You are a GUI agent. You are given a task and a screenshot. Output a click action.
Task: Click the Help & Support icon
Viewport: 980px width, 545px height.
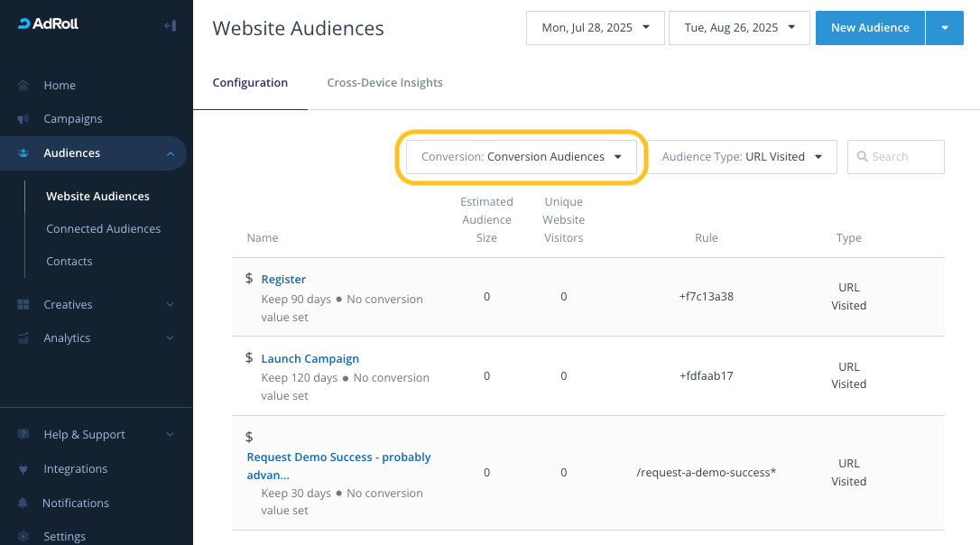(x=23, y=435)
